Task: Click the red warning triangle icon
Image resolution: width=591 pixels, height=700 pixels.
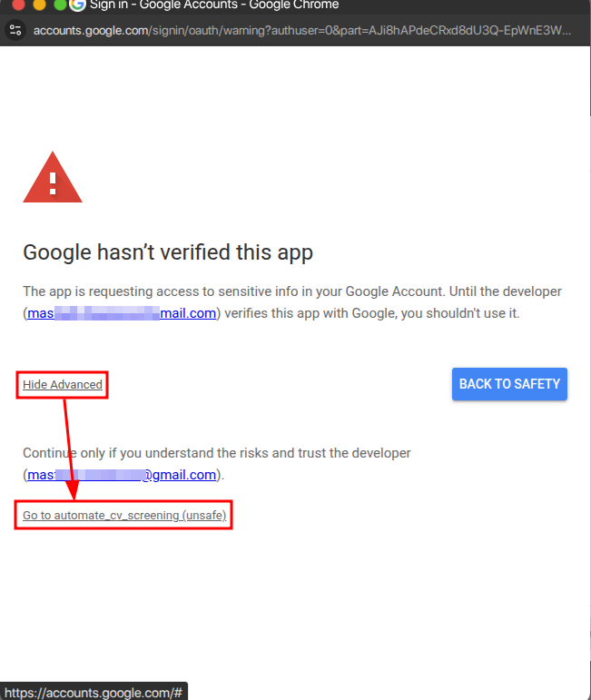Action: coord(53,178)
